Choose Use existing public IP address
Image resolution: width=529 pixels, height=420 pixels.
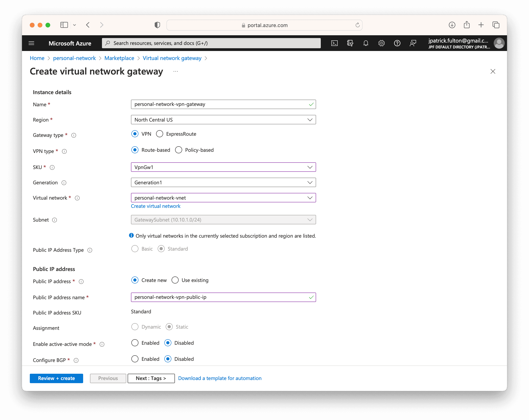[175, 280]
